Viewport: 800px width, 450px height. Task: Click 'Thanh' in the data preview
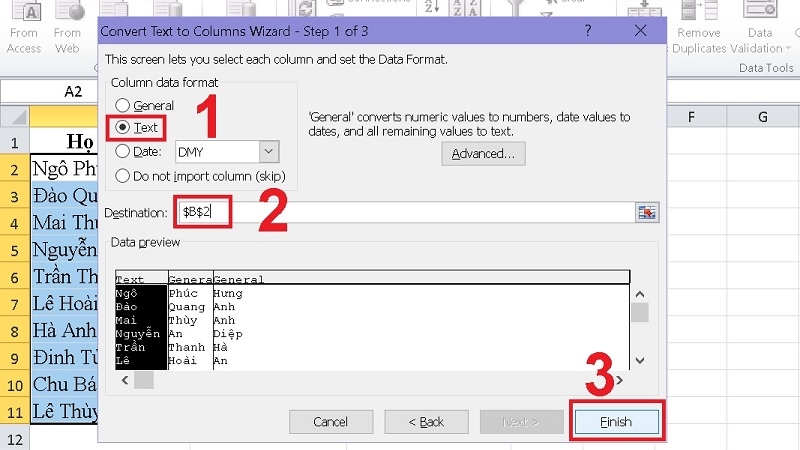pos(187,347)
